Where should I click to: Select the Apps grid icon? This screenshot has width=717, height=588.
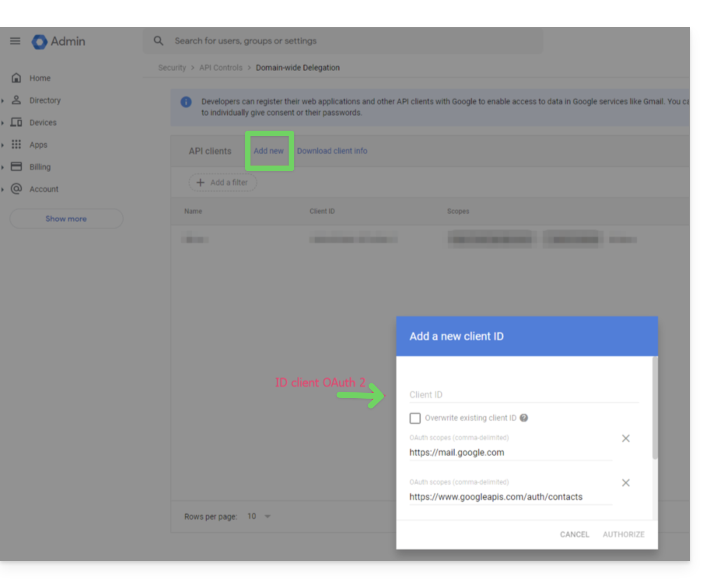(x=16, y=144)
